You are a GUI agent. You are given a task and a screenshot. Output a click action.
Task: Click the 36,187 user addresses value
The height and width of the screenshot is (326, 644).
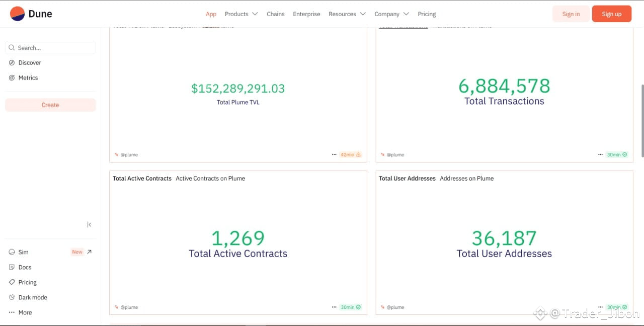tap(504, 238)
